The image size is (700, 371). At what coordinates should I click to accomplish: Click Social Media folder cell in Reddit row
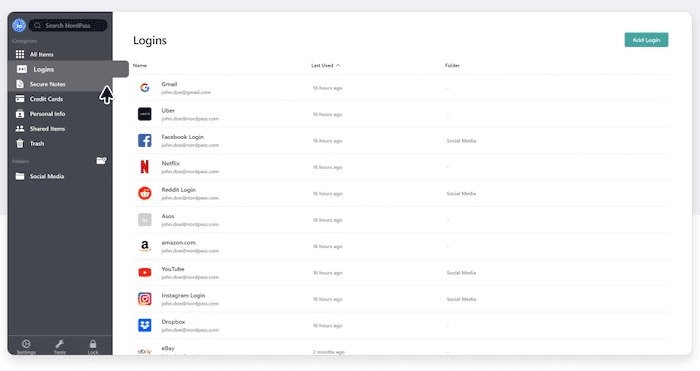click(461, 193)
